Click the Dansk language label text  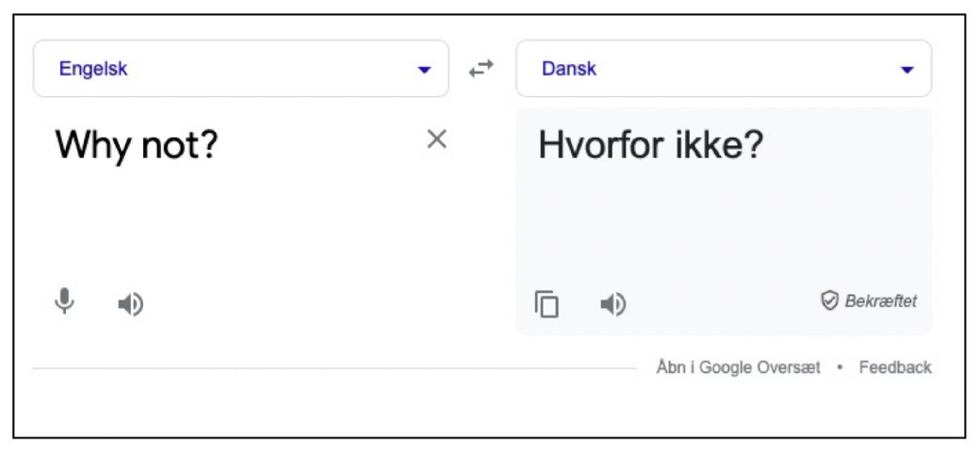tap(569, 69)
